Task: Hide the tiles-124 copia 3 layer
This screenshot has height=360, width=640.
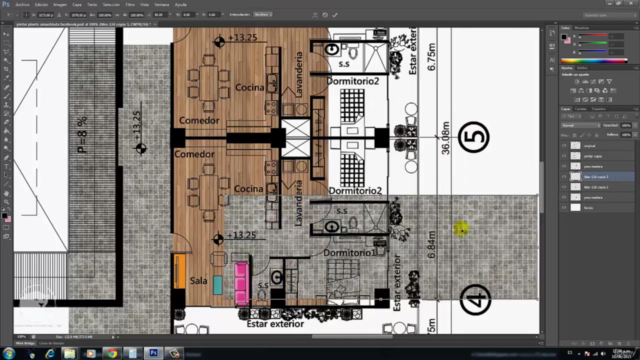Action: tap(564, 177)
